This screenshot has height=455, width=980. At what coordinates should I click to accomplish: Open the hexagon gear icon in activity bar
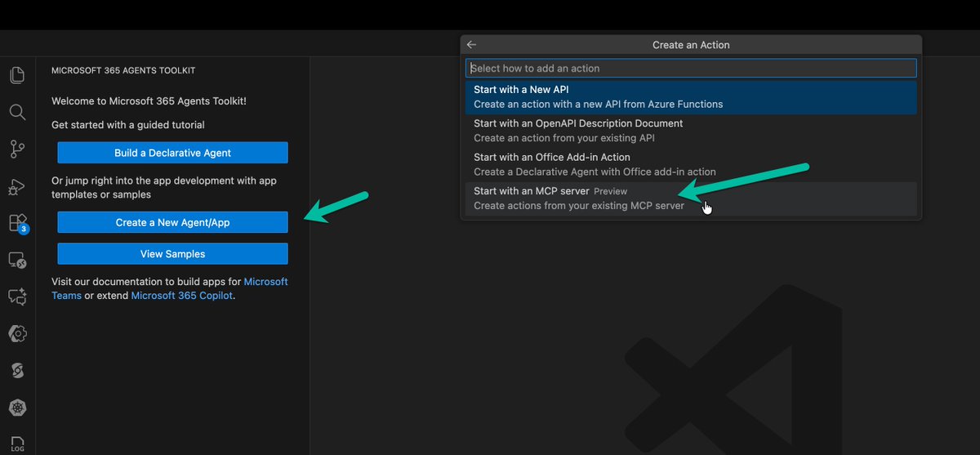click(17, 333)
